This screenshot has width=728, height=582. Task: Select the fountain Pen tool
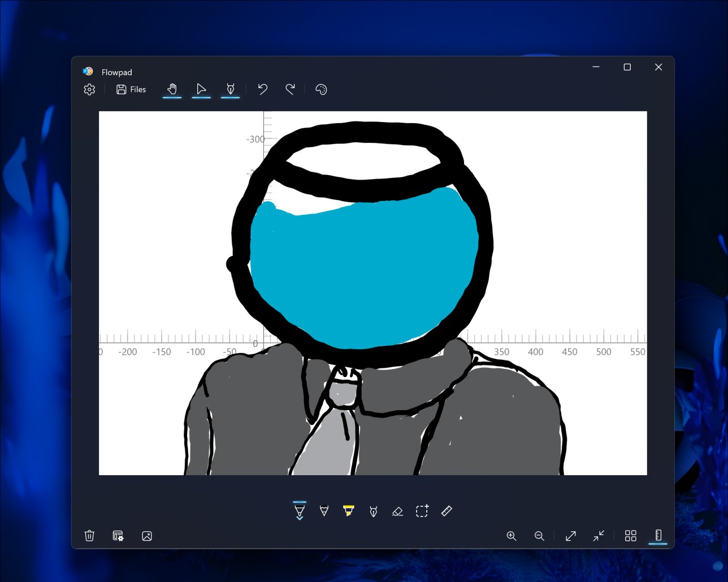374,511
